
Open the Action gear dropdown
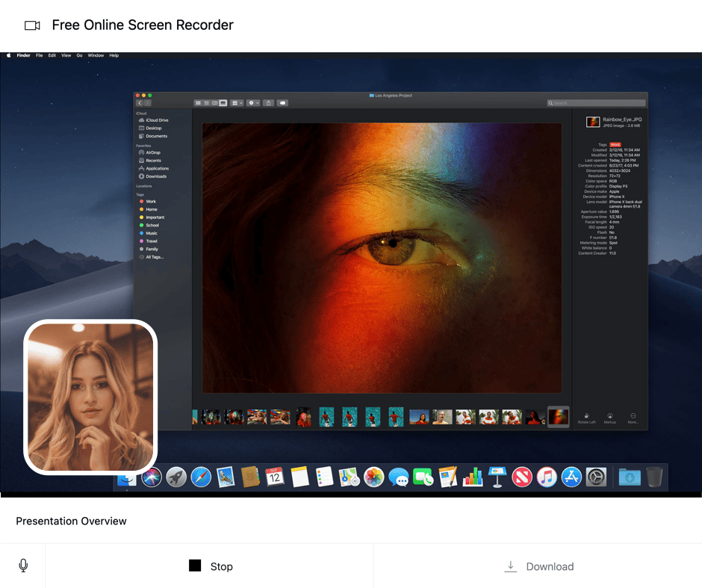(253, 102)
